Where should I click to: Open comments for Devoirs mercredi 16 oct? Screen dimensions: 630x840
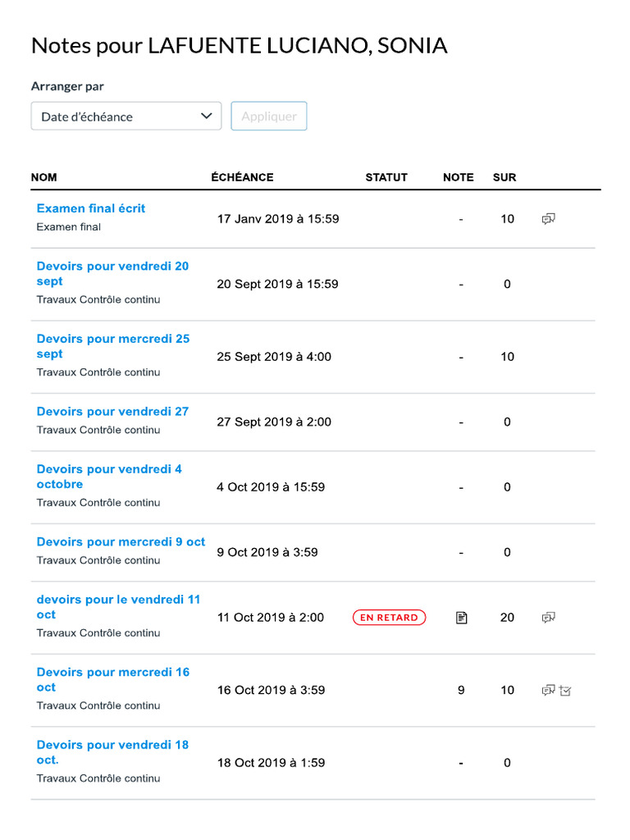tap(548, 690)
